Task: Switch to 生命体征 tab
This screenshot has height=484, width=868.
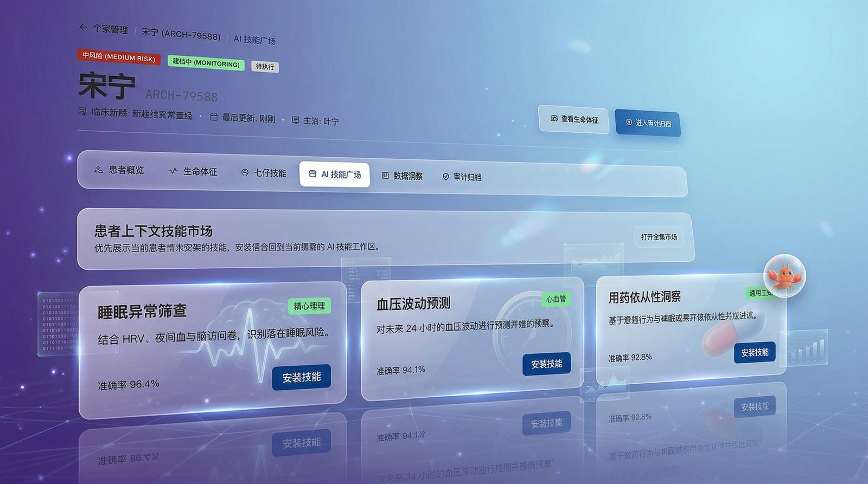Action: 193,171
